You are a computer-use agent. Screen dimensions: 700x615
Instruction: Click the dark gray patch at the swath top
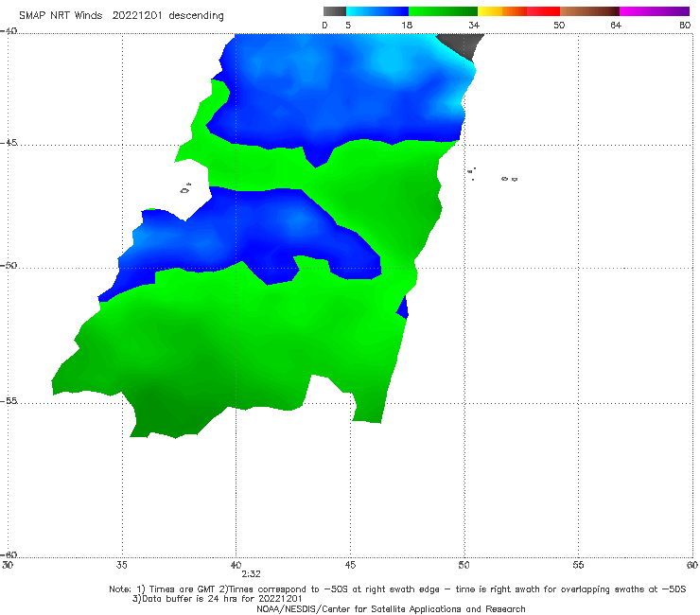pos(464,44)
